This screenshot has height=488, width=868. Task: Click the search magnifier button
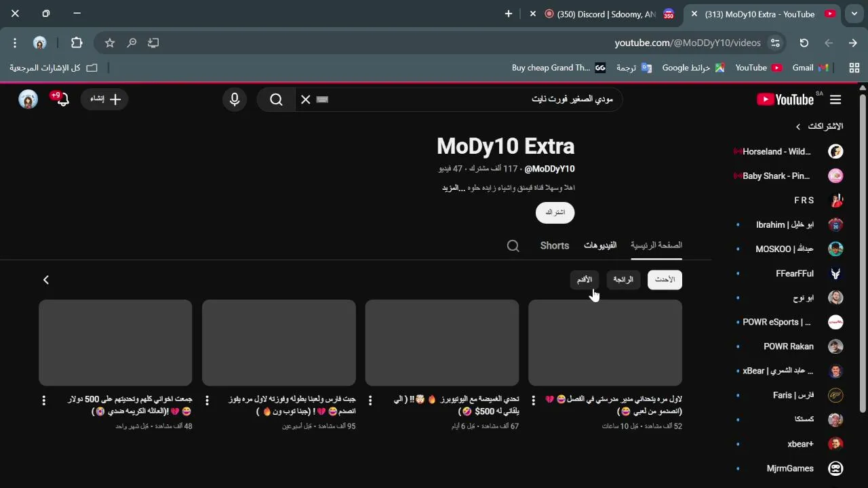coord(276,100)
